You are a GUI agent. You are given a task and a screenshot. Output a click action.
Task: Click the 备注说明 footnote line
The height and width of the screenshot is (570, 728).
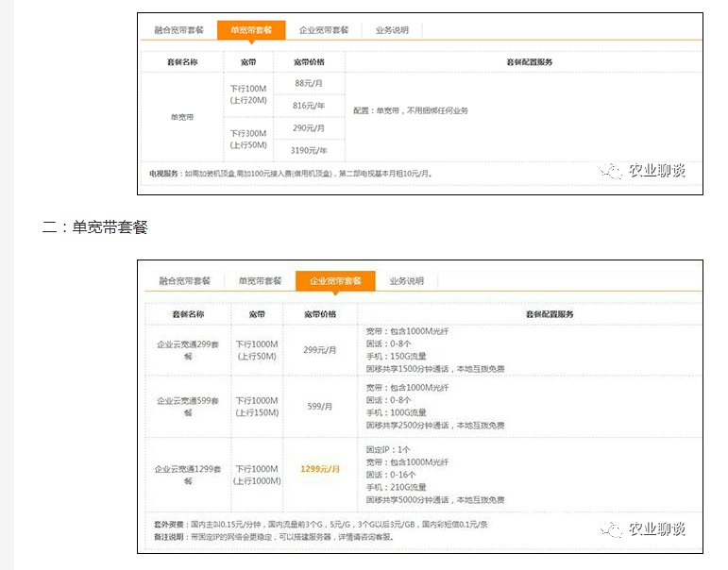(x=274, y=537)
